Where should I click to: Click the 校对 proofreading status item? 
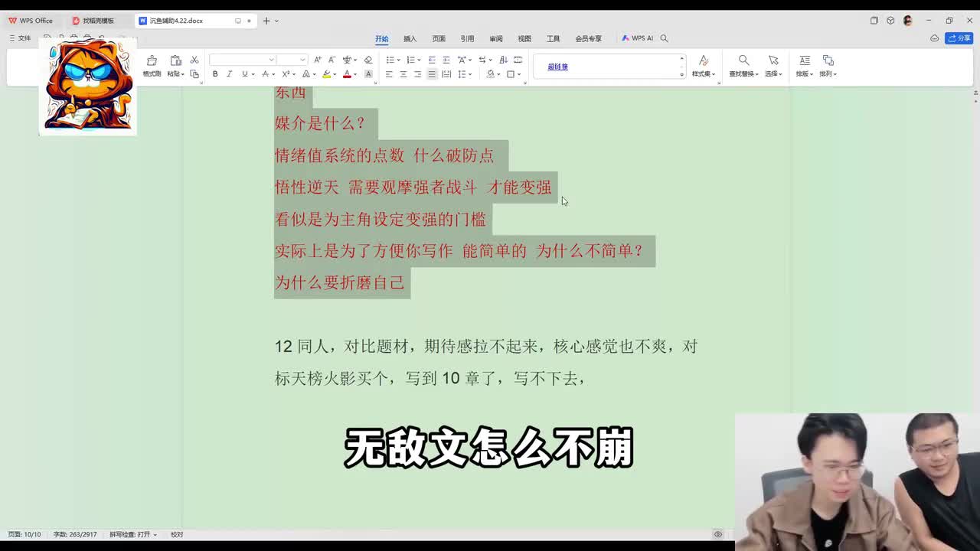tap(177, 534)
